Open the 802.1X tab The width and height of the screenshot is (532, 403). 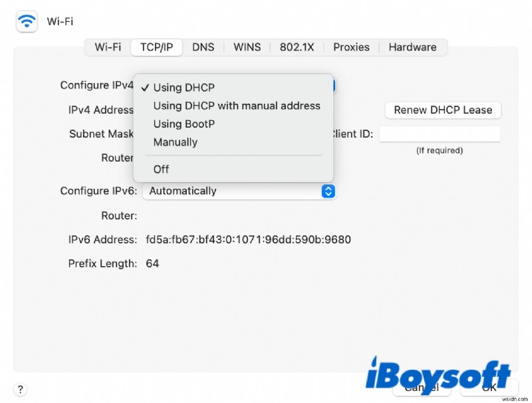coord(297,47)
